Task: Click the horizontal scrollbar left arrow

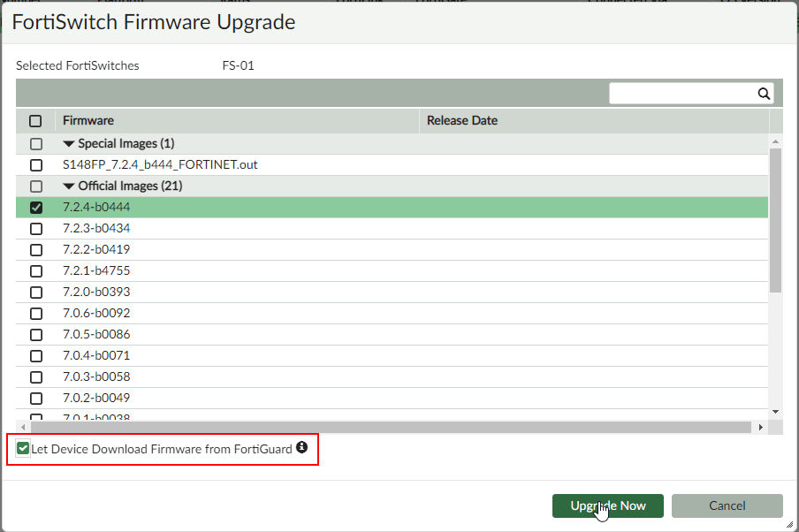Action: pyautogui.click(x=23, y=427)
